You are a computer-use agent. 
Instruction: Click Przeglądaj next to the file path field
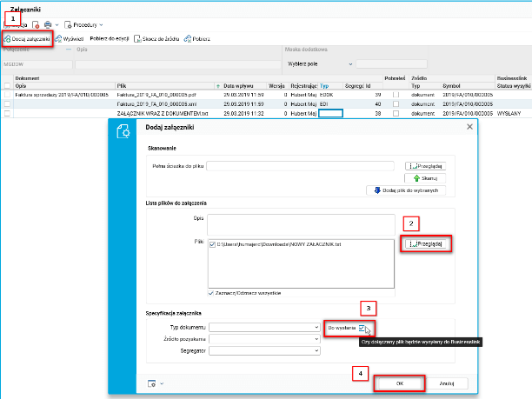click(x=425, y=166)
